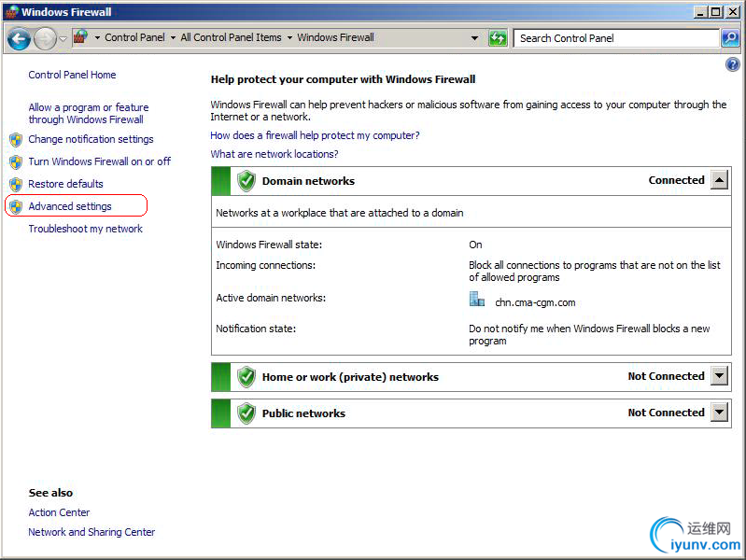Maximize the Windows Firewall window

(716, 12)
